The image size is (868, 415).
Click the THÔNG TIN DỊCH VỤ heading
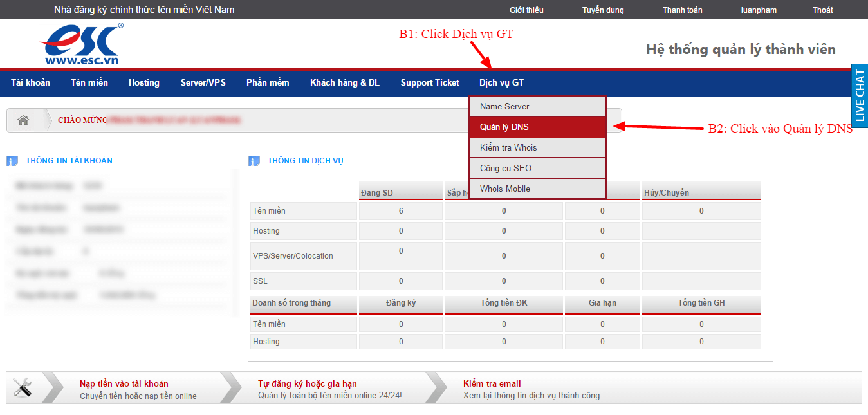(x=306, y=161)
